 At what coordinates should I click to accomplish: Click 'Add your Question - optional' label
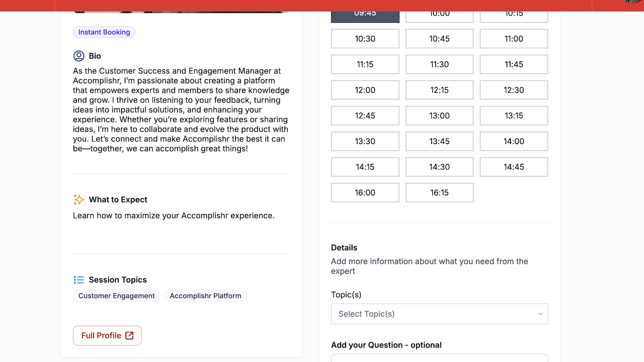386,345
